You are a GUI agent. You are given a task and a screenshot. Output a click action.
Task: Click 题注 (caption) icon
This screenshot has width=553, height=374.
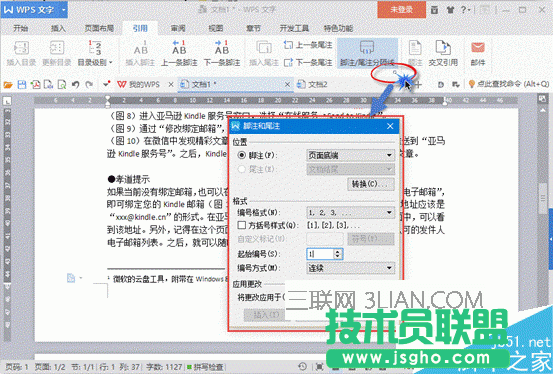(415, 53)
